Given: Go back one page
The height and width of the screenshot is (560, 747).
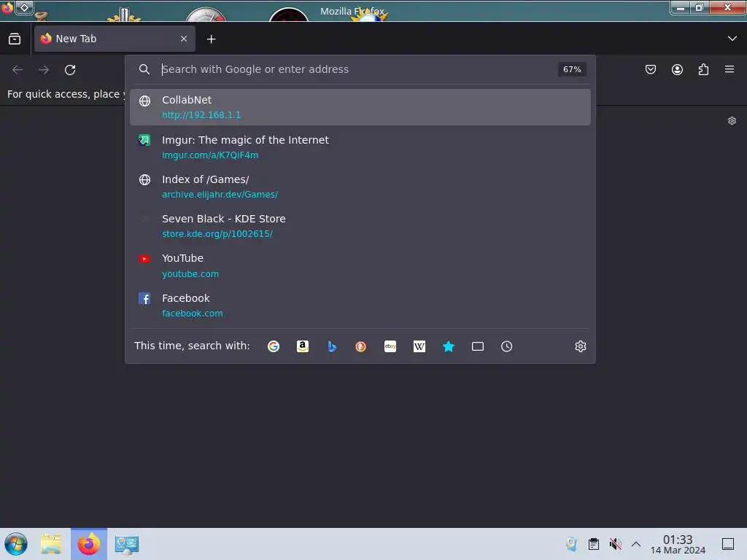Looking at the screenshot, I should pos(18,70).
